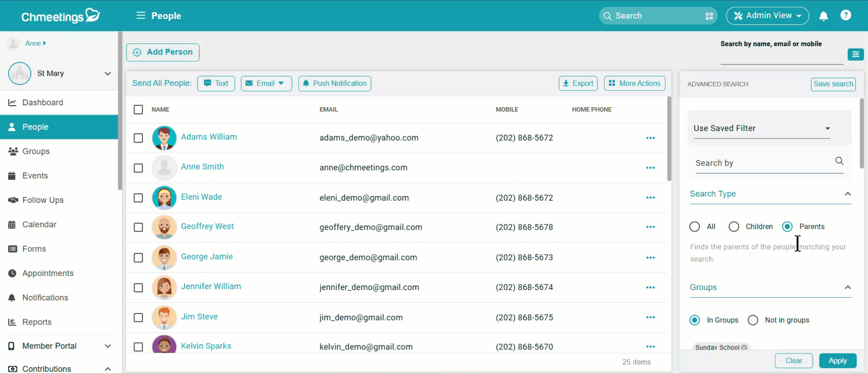The width and height of the screenshot is (868, 374).
Task: Open the Email send dropdown
Action: click(266, 84)
